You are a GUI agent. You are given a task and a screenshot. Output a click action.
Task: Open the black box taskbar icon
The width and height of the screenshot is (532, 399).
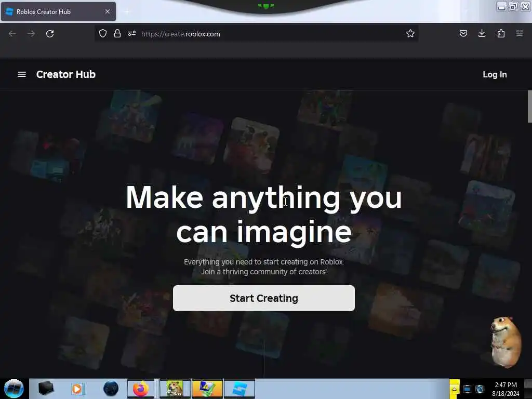(x=46, y=389)
